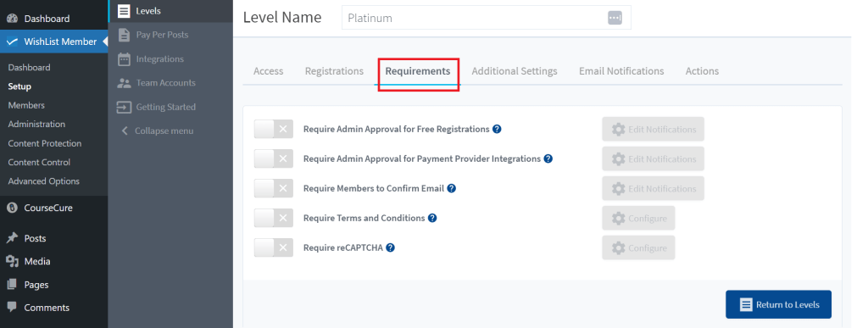
Task: Click the Team Accounts people icon
Action: (x=124, y=83)
